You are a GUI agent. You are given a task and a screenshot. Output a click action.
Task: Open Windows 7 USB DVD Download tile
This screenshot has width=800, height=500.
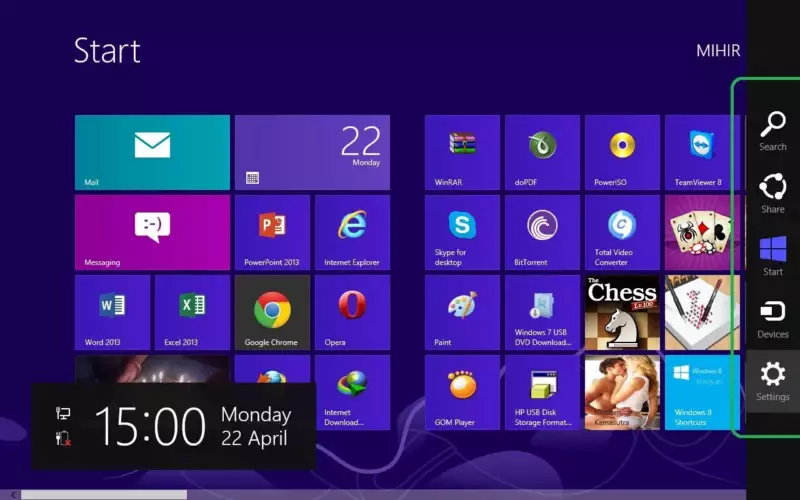(542, 312)
